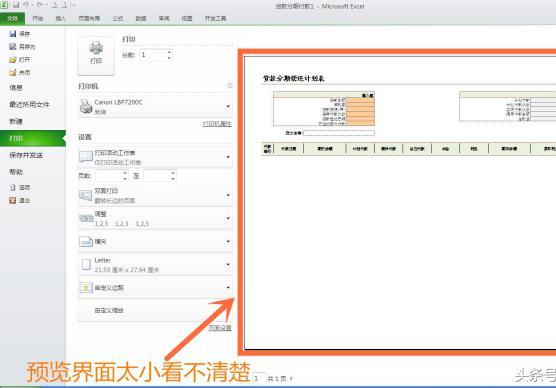This screenshot has height=388, width=556.
Task: Click the copies (份数) number field
Action: pyautogui.click(x=152, y=55)
